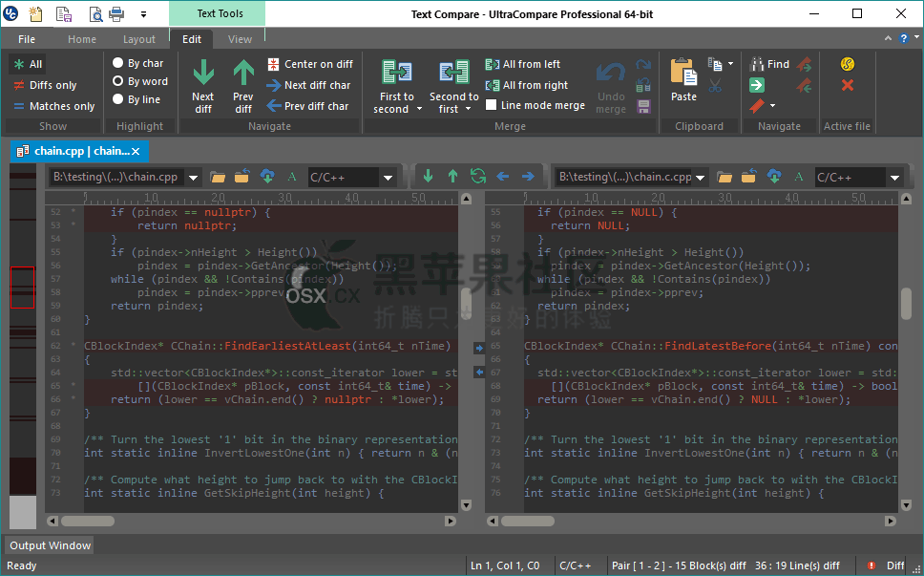Jump to Prev diff char
Viewport: 924px width, 576px height.
(x=307, y=106)
